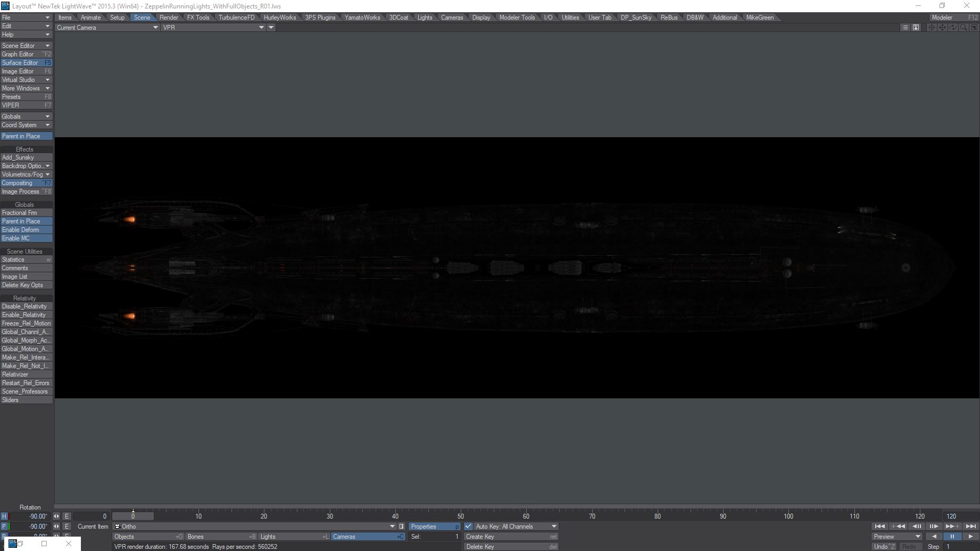980x551 pixels.
Task: Click the viewport move (pan) icon
Action: 942,28
